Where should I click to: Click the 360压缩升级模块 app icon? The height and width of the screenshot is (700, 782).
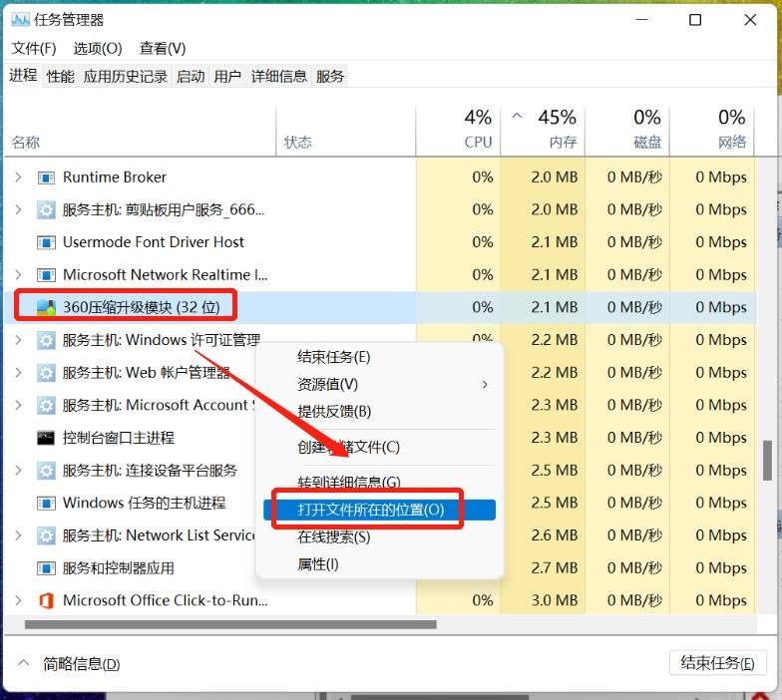pos(46,307)
